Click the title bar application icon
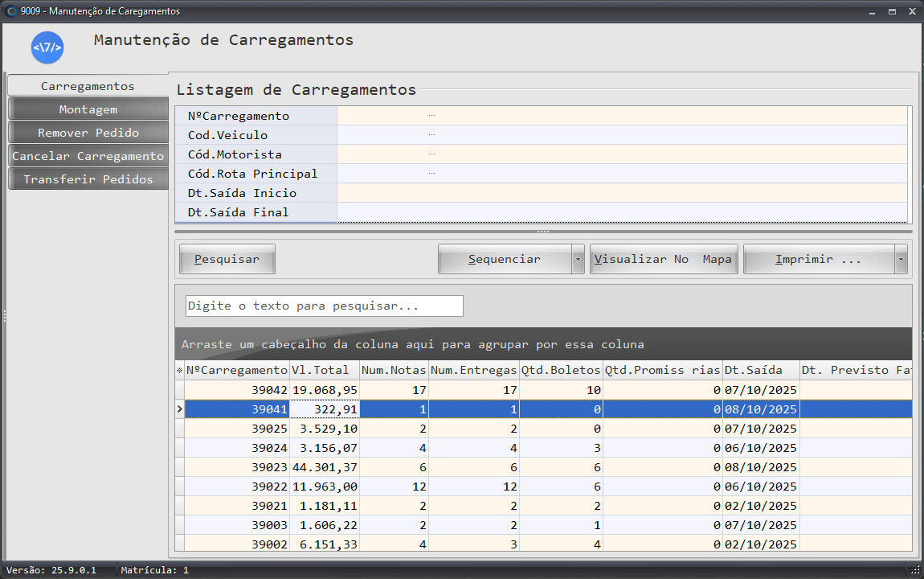Image resolution: width=924 pixels, height=579 pixels. pos(10,11)
